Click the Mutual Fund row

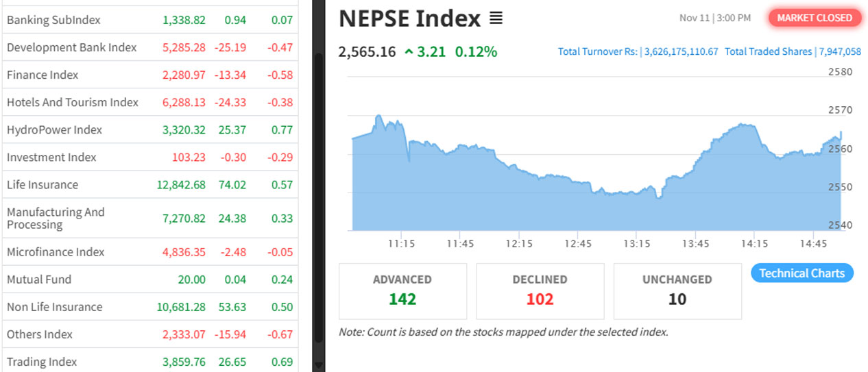click(39, 280)
